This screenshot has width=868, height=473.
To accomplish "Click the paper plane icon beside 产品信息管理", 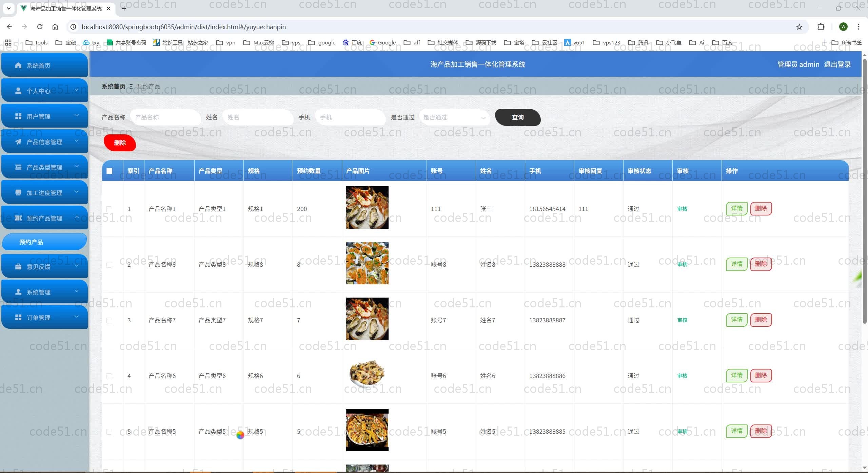I will (x=18, y=142).
